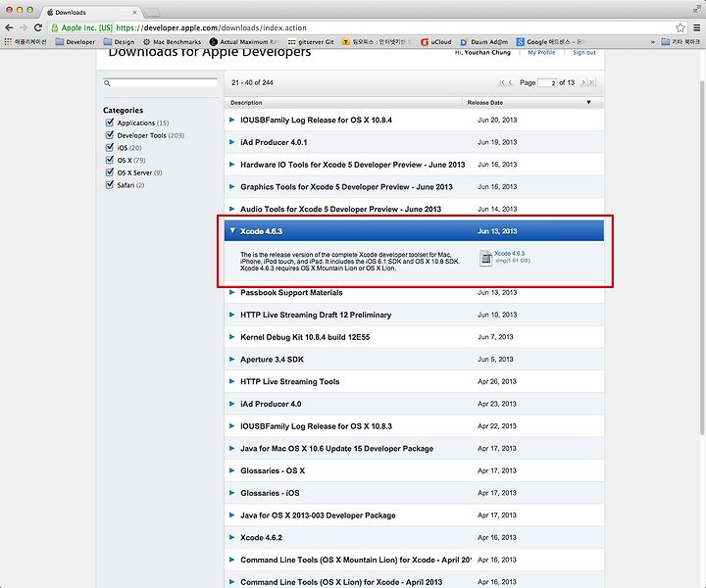Click the page number input box

coord(547,82)
